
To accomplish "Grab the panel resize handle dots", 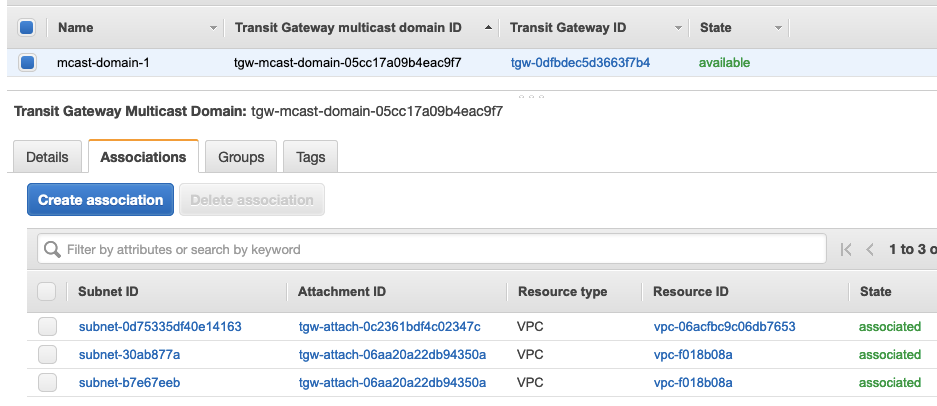I will [x=531, y=96].
